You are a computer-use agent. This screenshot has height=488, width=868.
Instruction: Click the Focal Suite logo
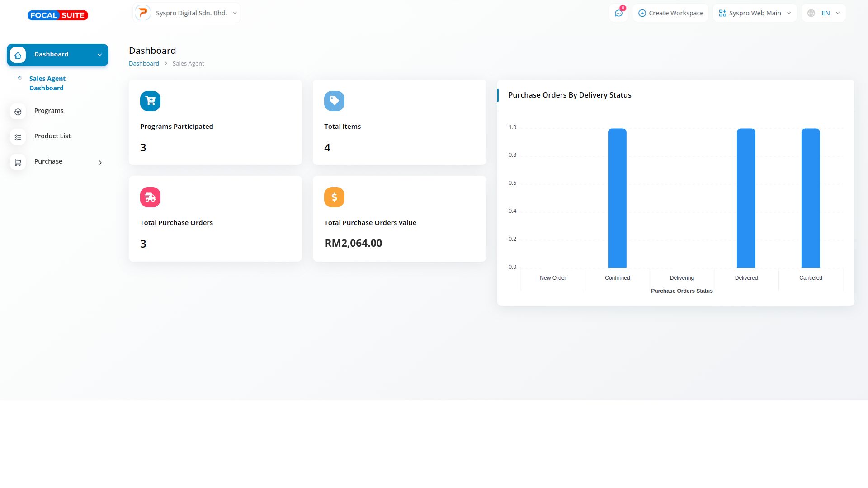click(x=58, y=15)
